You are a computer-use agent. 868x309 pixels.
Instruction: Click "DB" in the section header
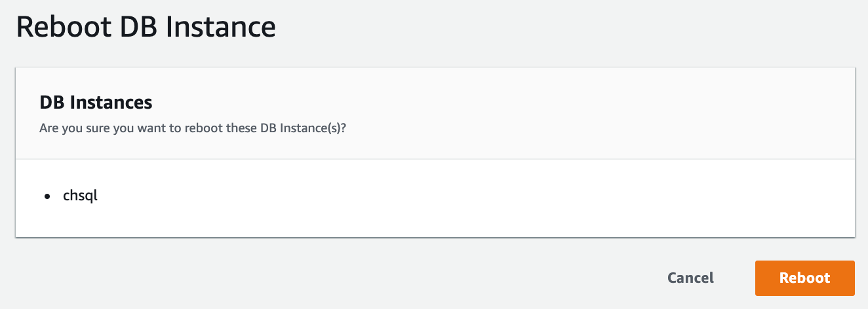click(52, 102)
